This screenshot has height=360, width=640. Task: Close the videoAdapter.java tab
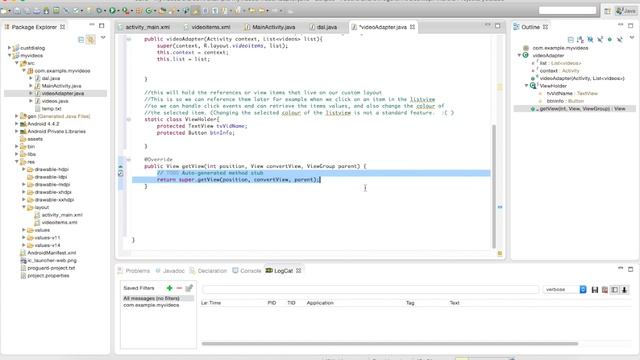point(413,27)
